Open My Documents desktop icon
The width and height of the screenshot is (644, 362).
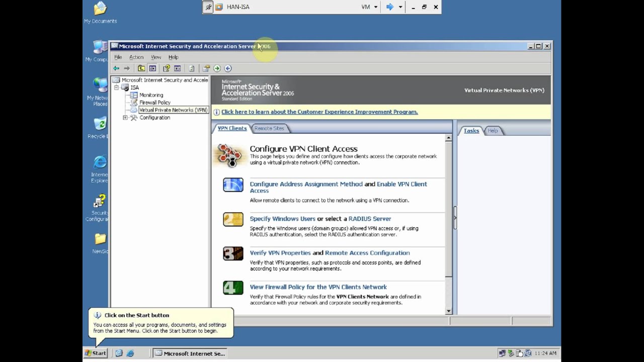tap(100, 13)
